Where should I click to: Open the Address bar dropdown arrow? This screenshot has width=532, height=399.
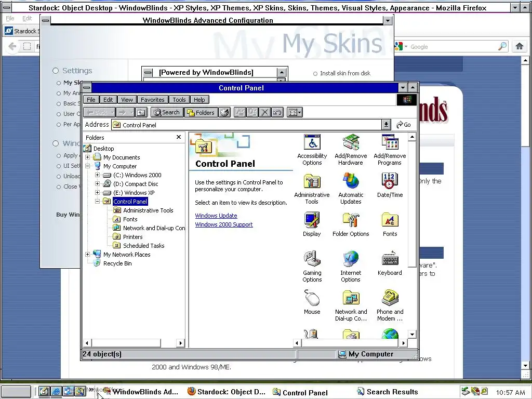[x=386, y=125]
